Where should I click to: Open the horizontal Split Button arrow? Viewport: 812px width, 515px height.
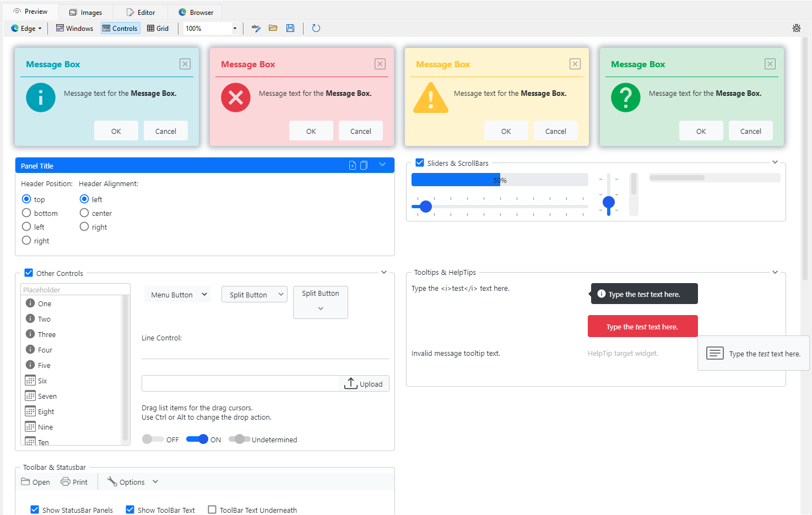click(281, 294)
